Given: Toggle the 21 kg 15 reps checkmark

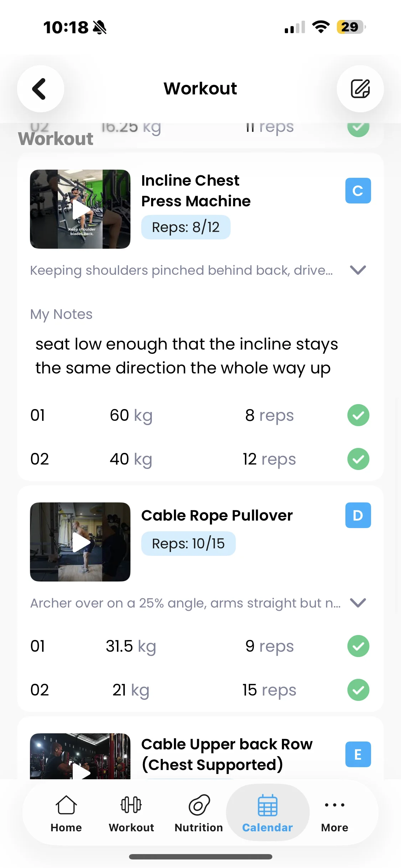Looking at the screenshot, I should tap(358, 690).
